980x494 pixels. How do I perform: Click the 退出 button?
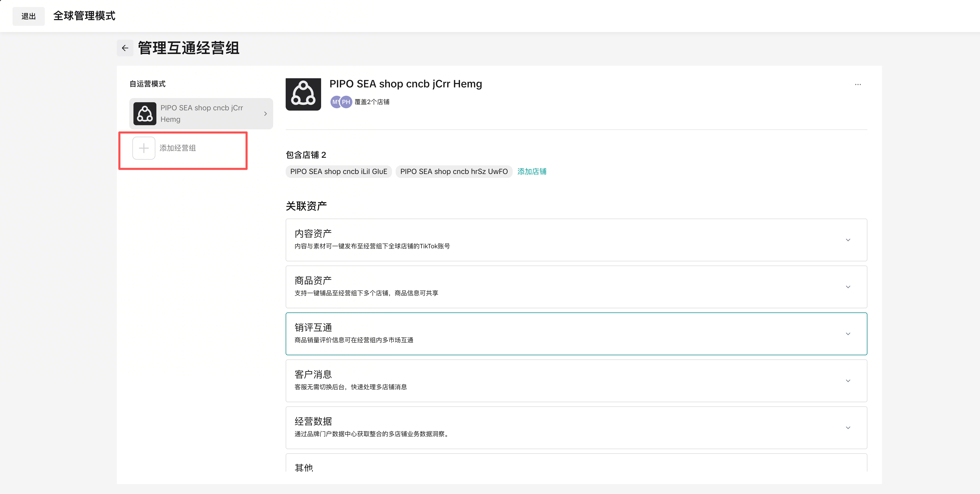pyautogui.click(x=28, y=16)
